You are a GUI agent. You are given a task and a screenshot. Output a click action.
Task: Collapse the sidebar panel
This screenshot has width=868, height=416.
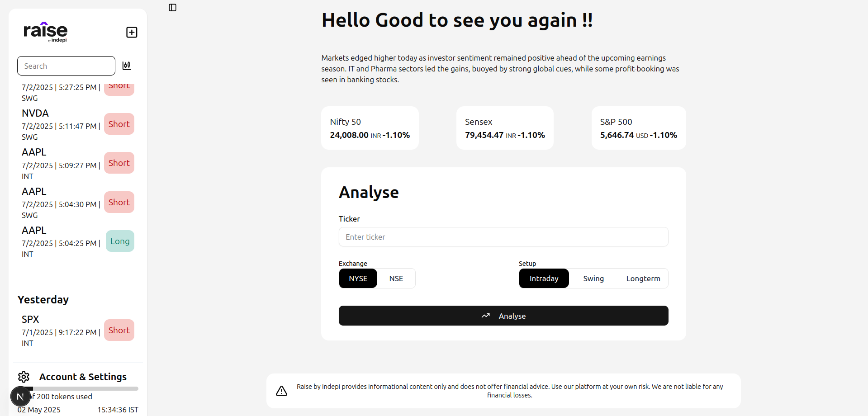pyautogui.click(x=172, y=8)
